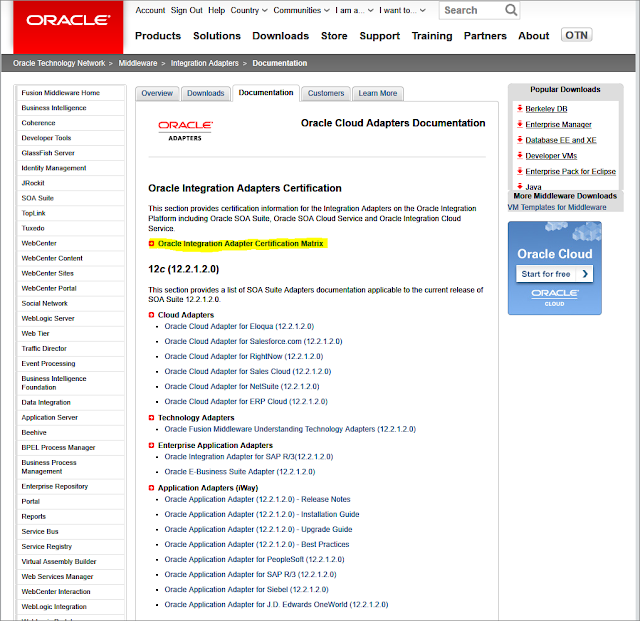Image resolution: width=640 pixels, height=621 pixels.
Task: Open Oracle Cloud Adapter for Salesforce.com link
Action: 253,341
